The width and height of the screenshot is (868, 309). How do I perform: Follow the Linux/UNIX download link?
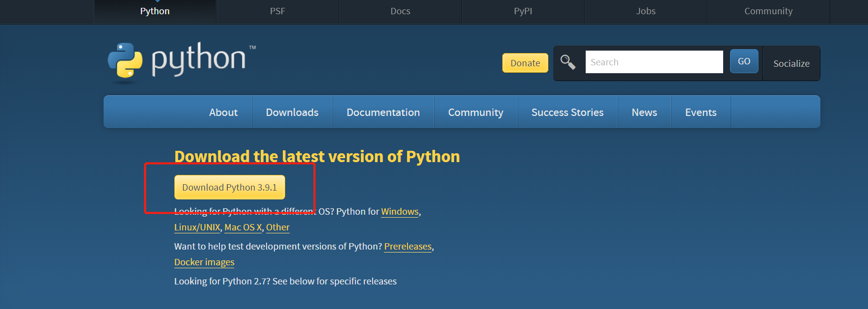(197, 227)
